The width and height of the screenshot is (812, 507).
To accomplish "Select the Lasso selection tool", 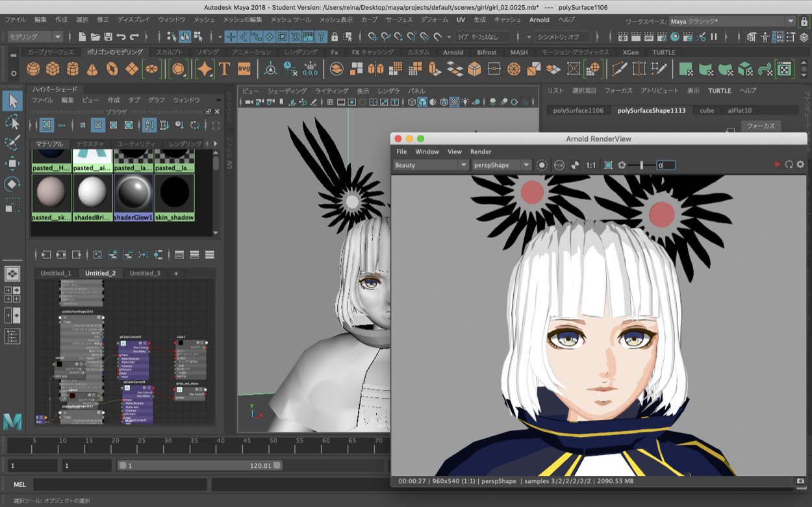I will pyautogui.click(x=12, y=122).
